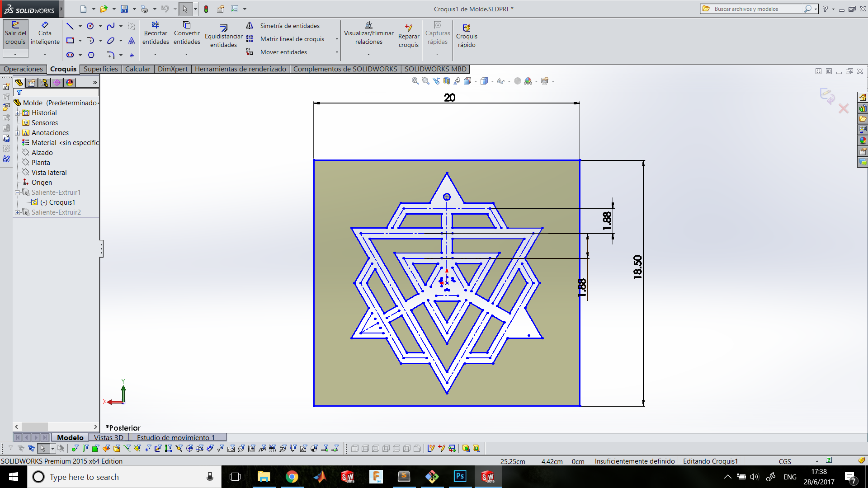Click Equidistanciar entidades offset tool
The image size is (868, 488).
[x=223, y=36]
